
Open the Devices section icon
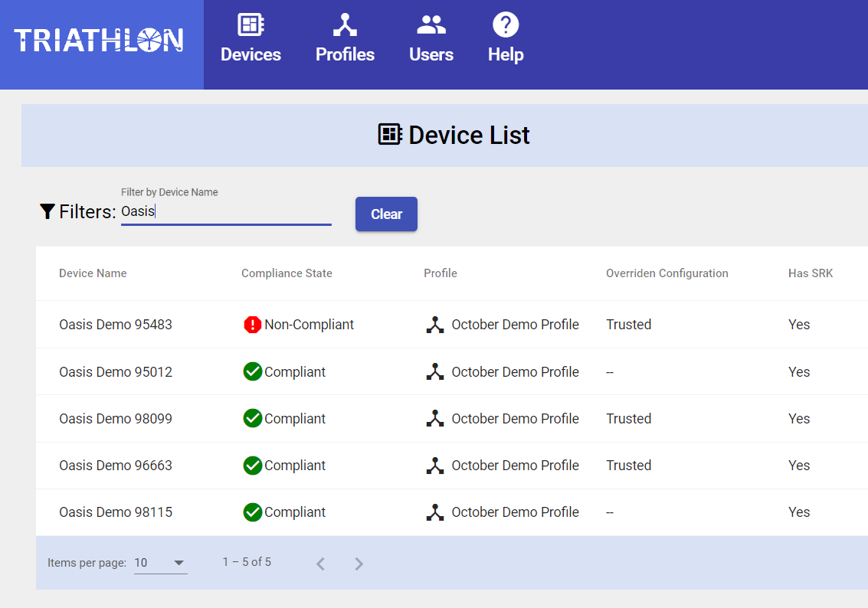(251, 25)
